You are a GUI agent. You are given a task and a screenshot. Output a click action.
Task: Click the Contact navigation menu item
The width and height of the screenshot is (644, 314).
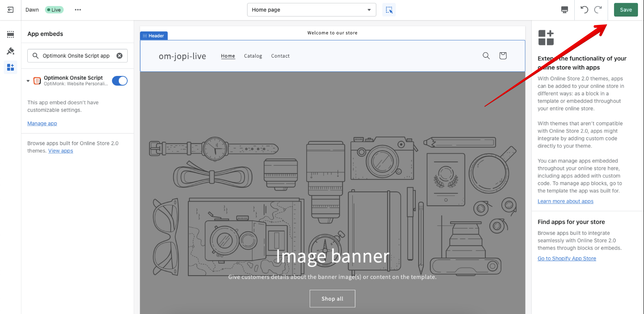(280, 56)
